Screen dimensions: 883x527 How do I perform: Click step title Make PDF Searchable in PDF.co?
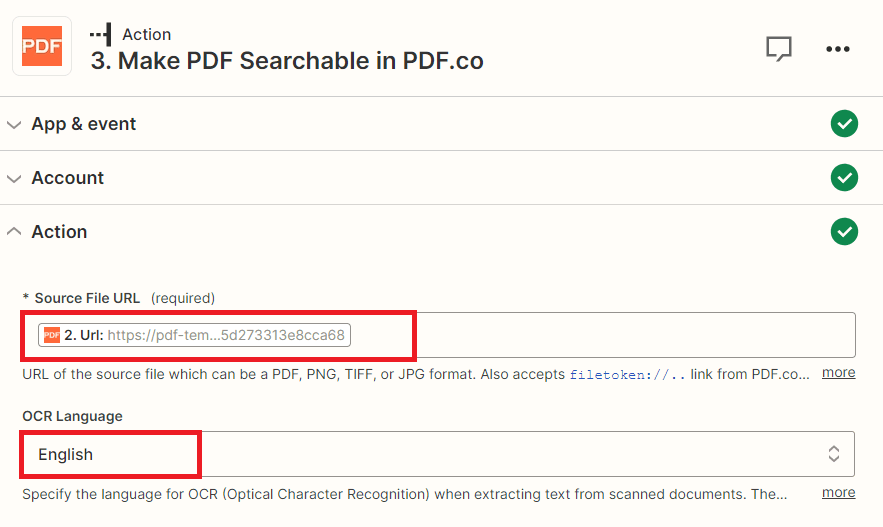(287, 61)
